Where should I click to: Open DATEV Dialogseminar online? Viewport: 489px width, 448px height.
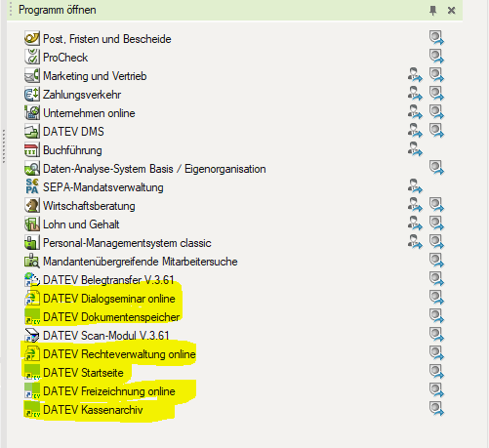(x=109, y=299)
